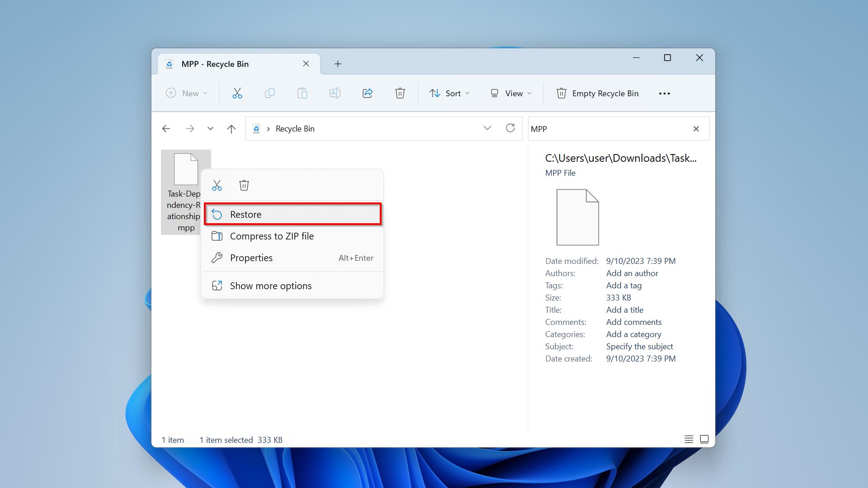Image resolution: width=868 pixels, height=488 pixels.
Task: Click the Share icon in toolbar
Action: [x=367, y=93]
